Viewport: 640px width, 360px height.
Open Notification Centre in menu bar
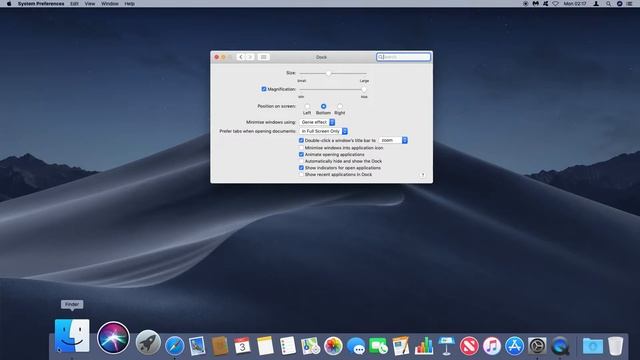630,4
